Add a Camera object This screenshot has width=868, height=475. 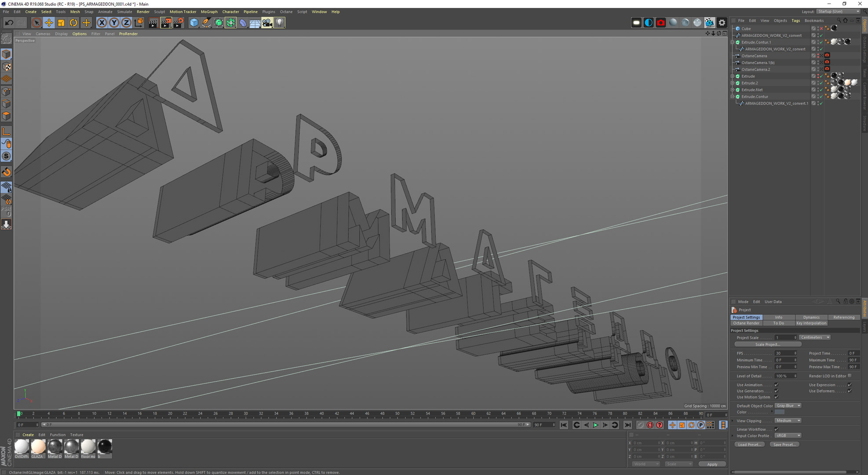click(267, 22)
